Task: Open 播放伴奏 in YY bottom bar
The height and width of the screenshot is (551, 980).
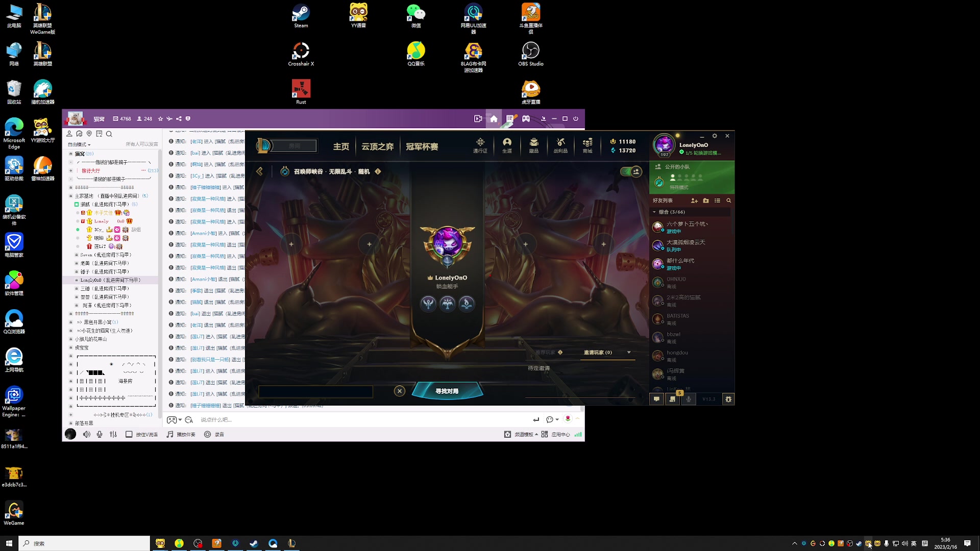Action: (181, 434)
